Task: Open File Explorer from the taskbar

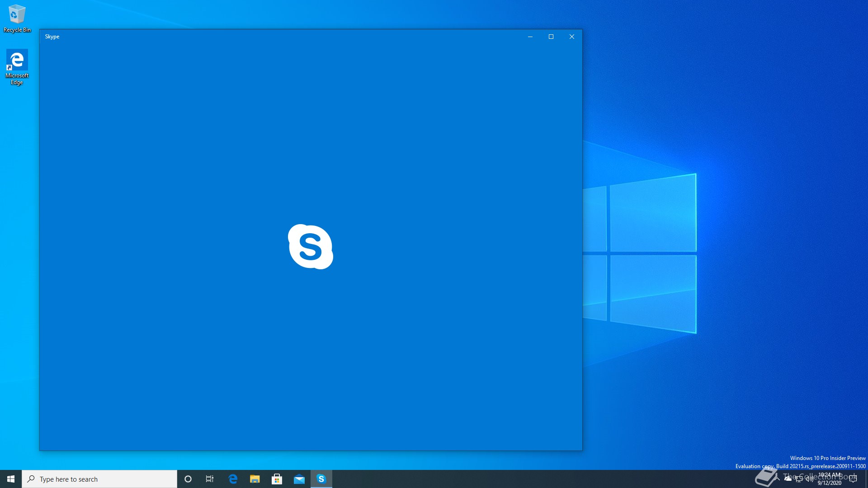Action: [255, 479]
